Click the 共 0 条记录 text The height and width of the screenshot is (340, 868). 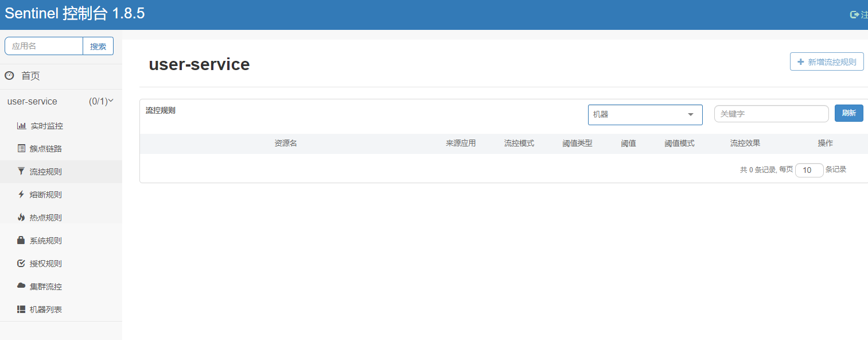click(x=757, y=169)
